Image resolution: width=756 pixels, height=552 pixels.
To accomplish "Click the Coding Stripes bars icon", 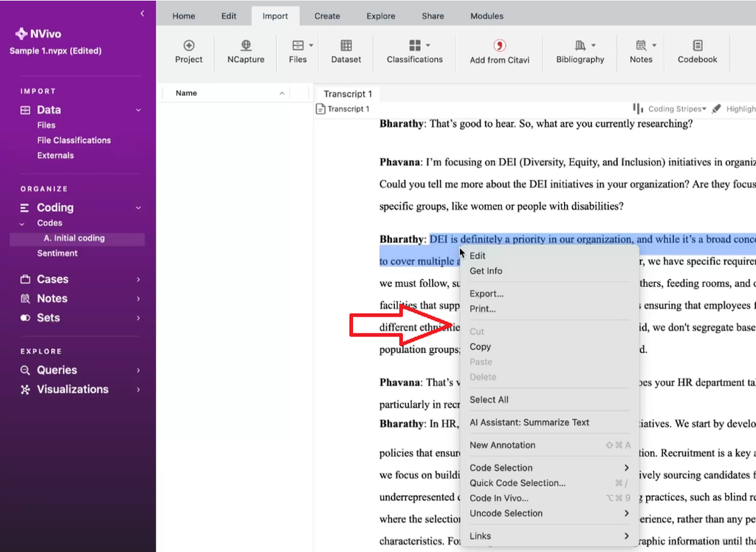I will (x=638, y=108).
